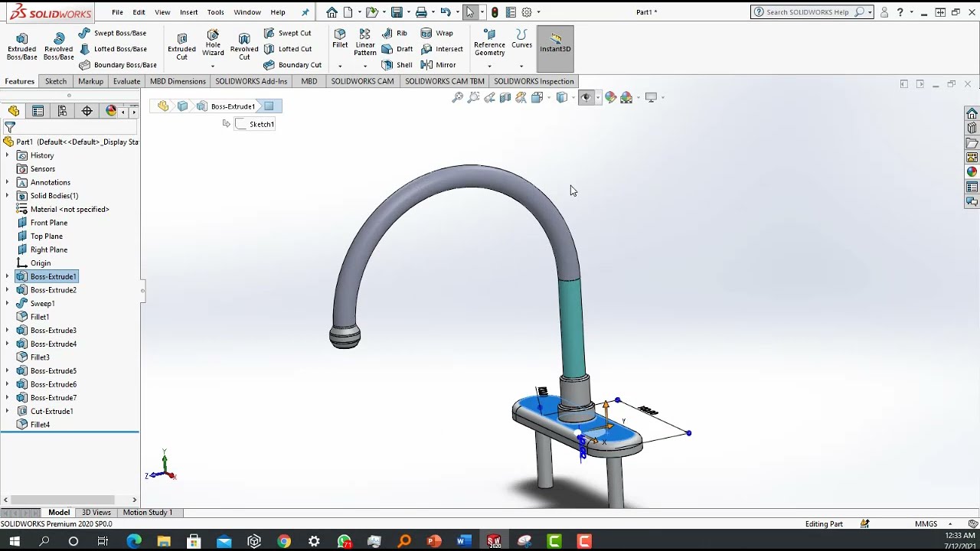The width and height of the screenshot is (980, 551).
Task: Expand the Annotations folder
Action: click(x=7, y=182)
